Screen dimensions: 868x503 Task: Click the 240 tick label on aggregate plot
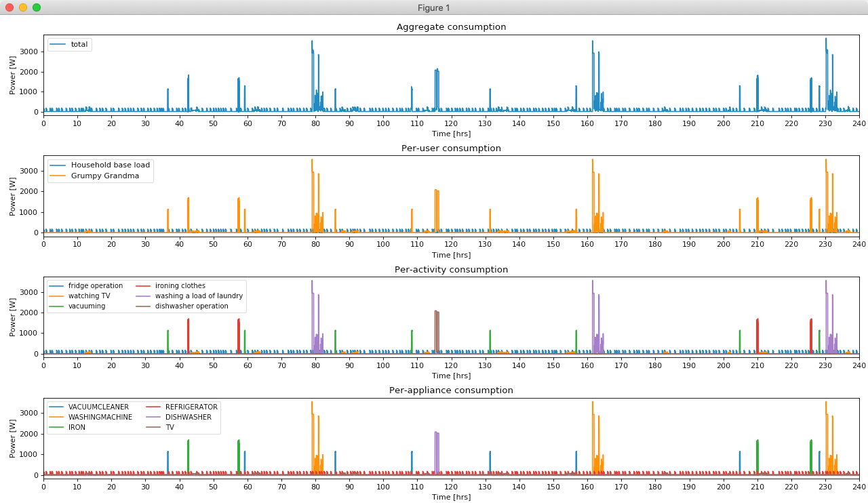pyautogui.click(x=859, y=123)
